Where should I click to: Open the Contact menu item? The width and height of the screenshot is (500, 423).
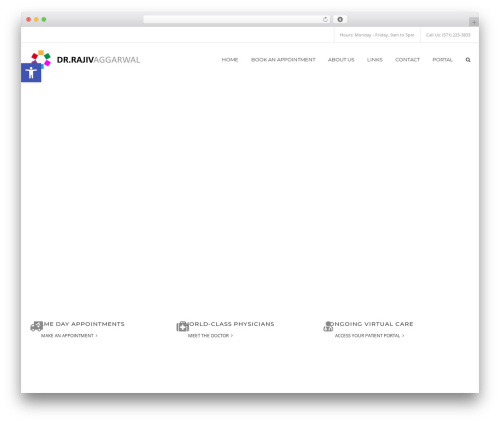coord(407,60)
